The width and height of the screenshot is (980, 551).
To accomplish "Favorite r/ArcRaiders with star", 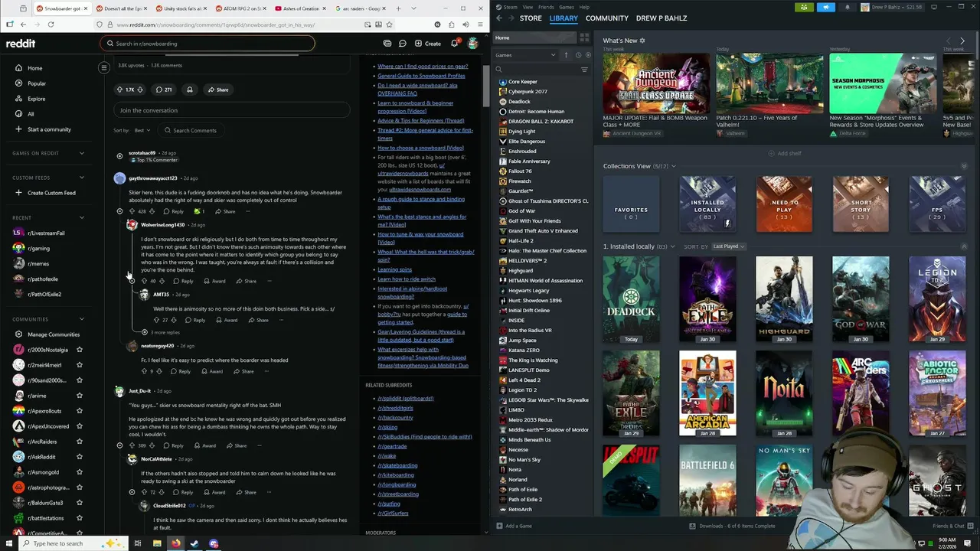I will [x=79, y=442].
